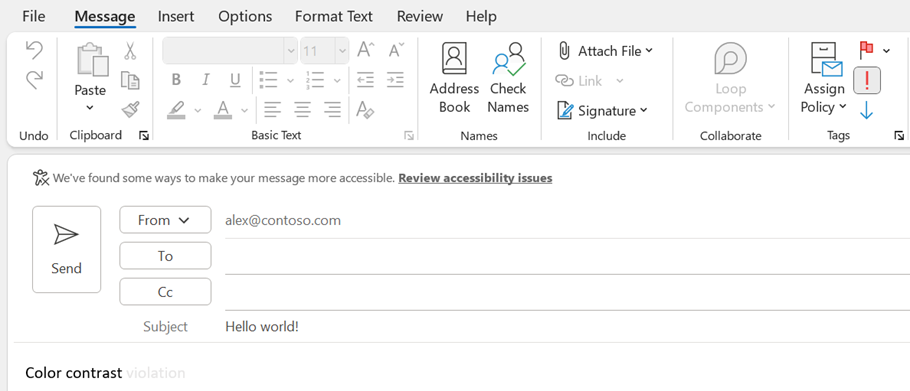The width and height of the screenshot is (910, 391).
Task: Click in the To recipients field
Action: (x=567, y=258)
